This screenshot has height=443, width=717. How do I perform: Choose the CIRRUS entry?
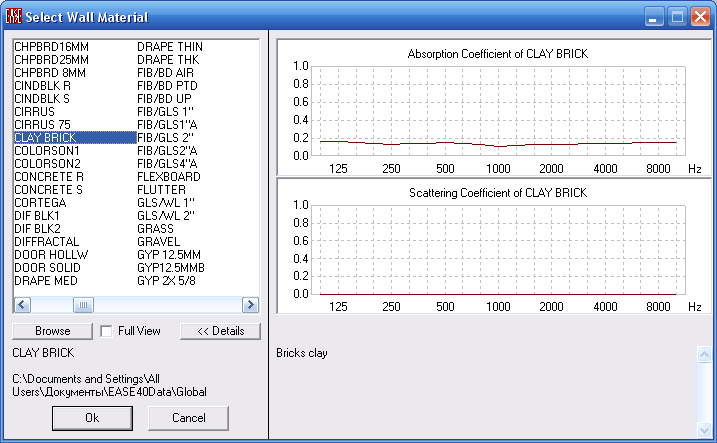[x=34, y=112]
